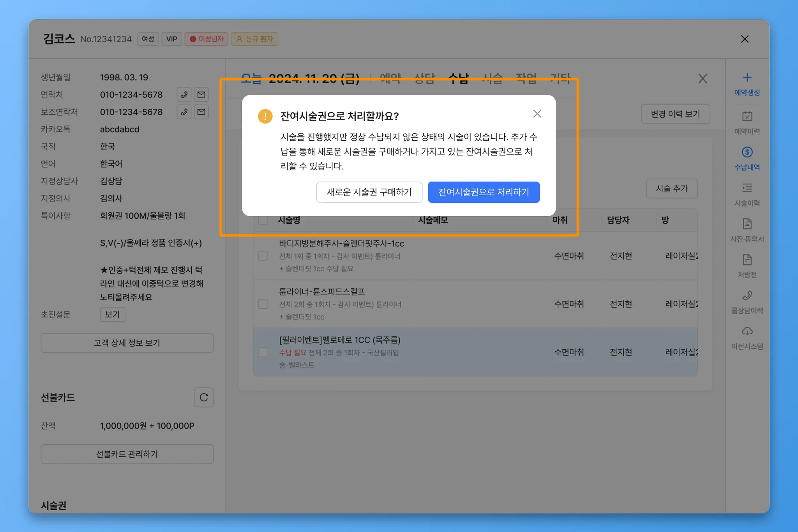Click 선불카드 관리하기 button
The image size is (798, 532).
click(127, 454)
